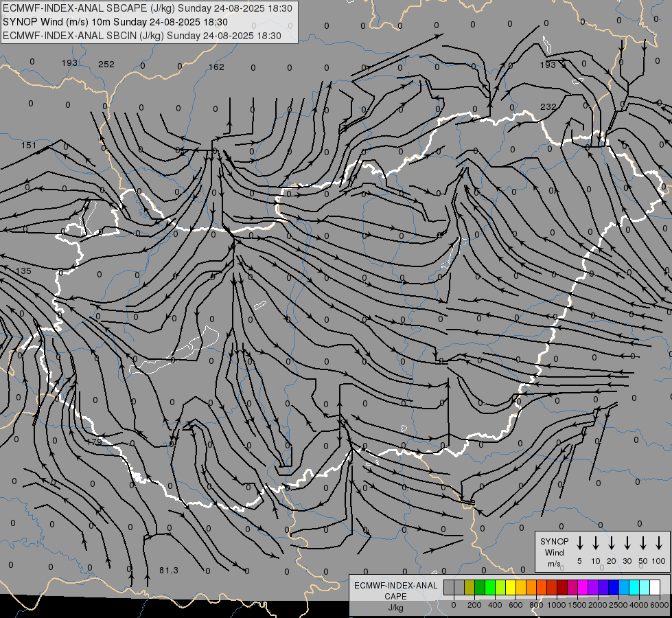The image size is (672, 618).
Task: Pick the red swatch left of 1000 tick
Action: 552,587
